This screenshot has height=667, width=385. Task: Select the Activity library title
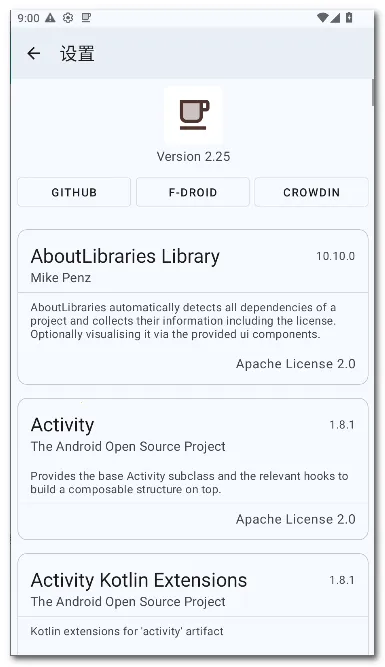click(63, 425)
